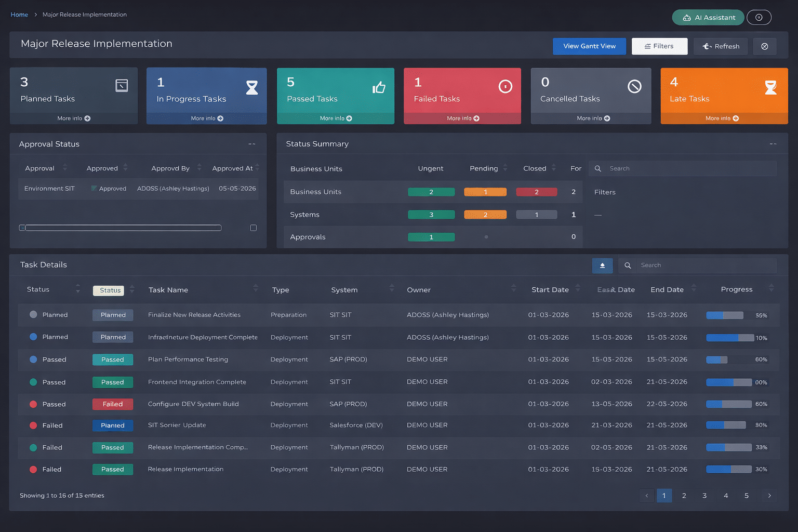Select the red status circle for SIT Sorrier Update

(33, 425)
